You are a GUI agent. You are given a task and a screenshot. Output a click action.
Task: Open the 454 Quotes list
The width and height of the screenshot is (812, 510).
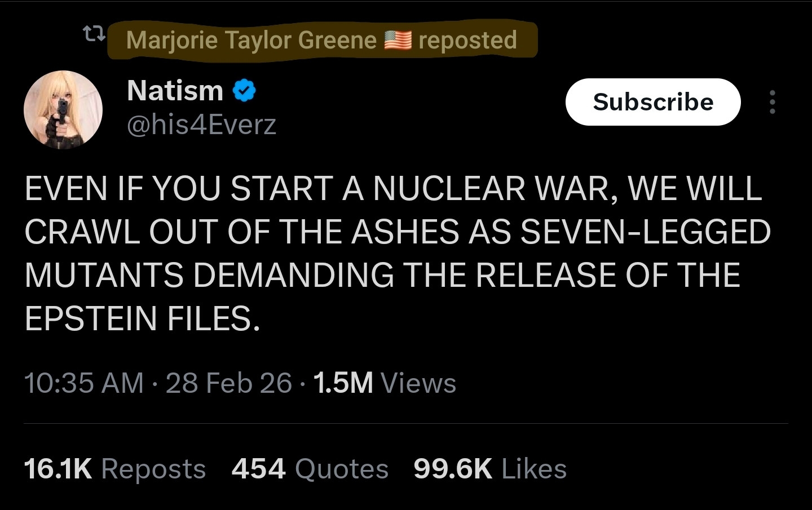pos(310,469)
